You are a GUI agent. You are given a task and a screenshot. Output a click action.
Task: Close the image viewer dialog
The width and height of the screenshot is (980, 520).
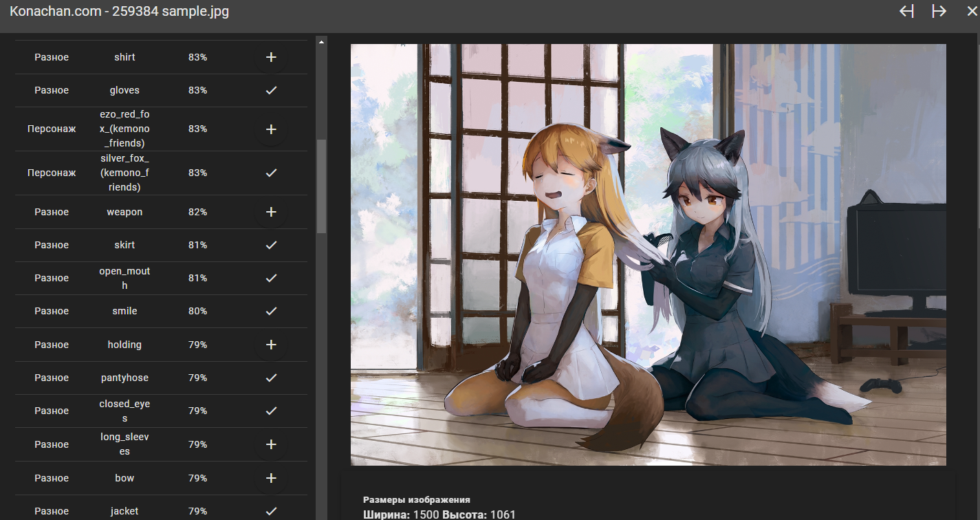tap(971, 12)
